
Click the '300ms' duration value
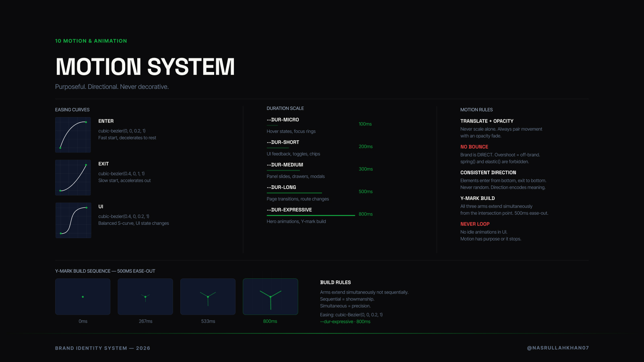[x=365, y=169]
